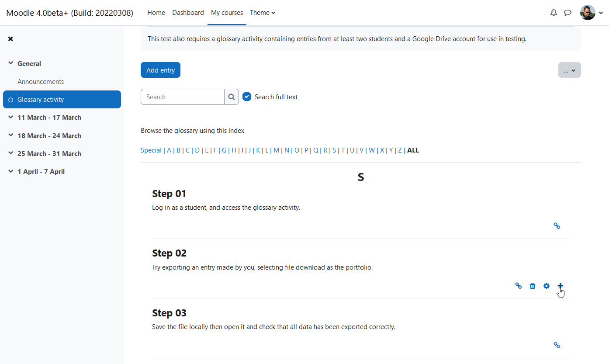The image size is (609, 364).
Task: Expand the 11 March - 17 March section
Action: (10, 118)
